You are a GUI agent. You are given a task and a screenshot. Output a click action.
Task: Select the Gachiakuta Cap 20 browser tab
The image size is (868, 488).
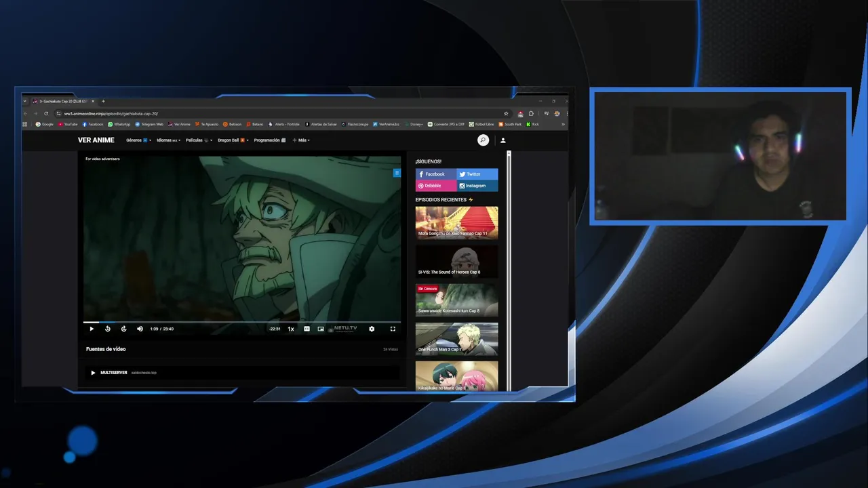(x=64, y=101)
